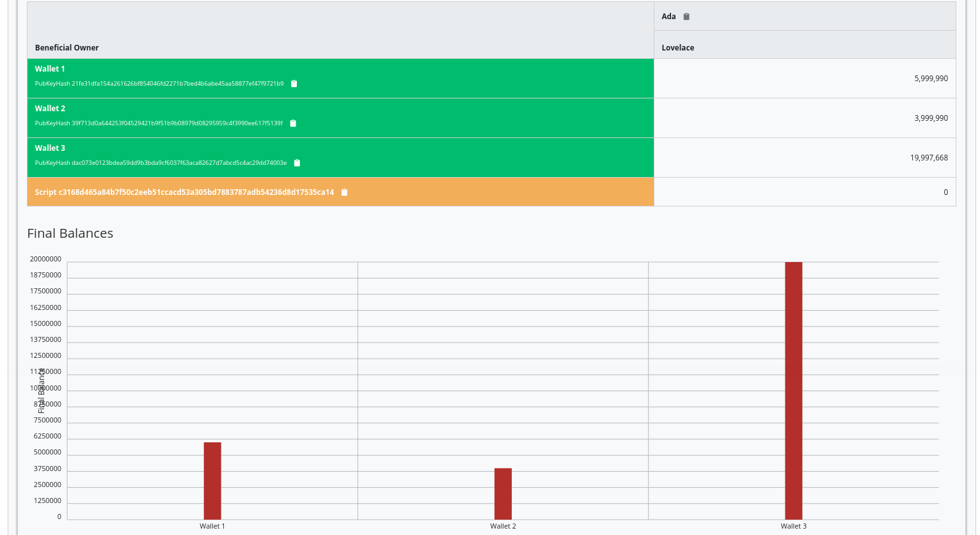Select the Wallet 1 owner name in table
Screen dimensions: 980x535
(x=50, y=69)
